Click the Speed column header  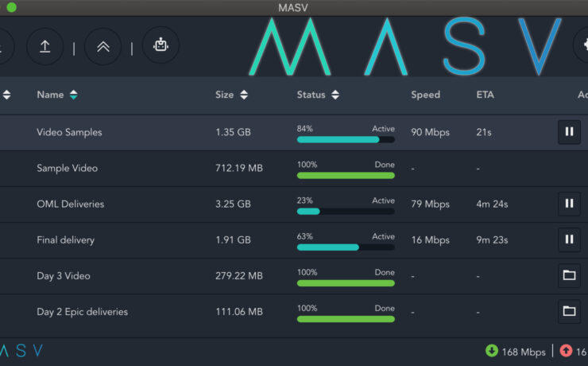426,95
